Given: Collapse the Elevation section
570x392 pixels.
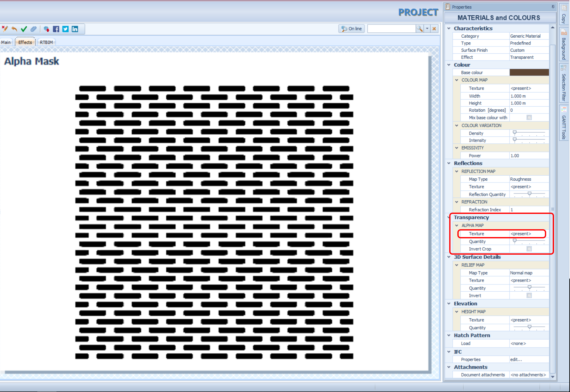Looking at the screenshot, I should pos(449,304).
